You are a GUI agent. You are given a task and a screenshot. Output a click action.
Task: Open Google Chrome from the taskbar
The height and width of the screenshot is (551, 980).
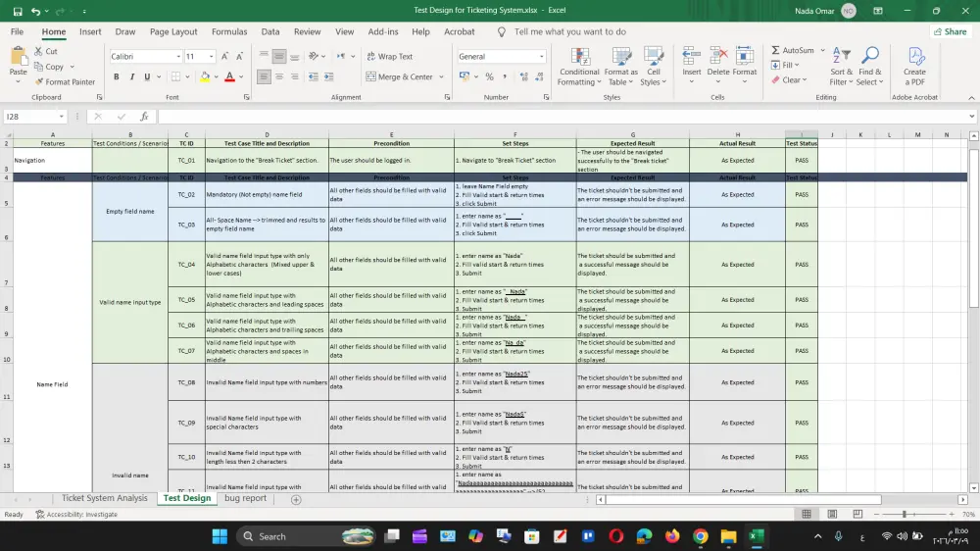coord(700,536)
